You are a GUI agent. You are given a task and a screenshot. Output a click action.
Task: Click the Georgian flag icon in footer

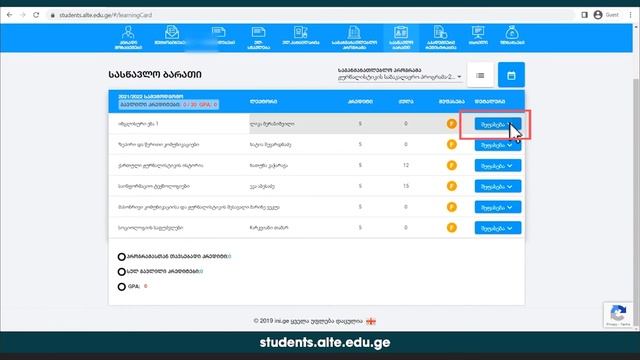click(371, 321)
